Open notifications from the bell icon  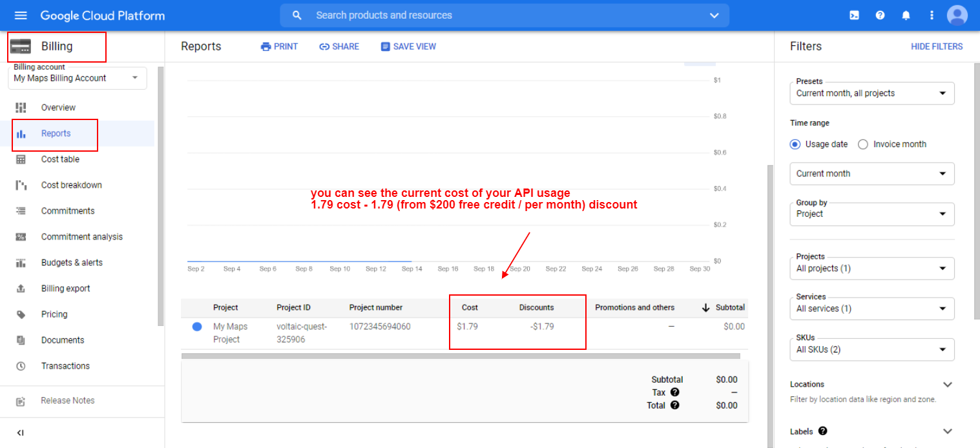tap(906, 15)
